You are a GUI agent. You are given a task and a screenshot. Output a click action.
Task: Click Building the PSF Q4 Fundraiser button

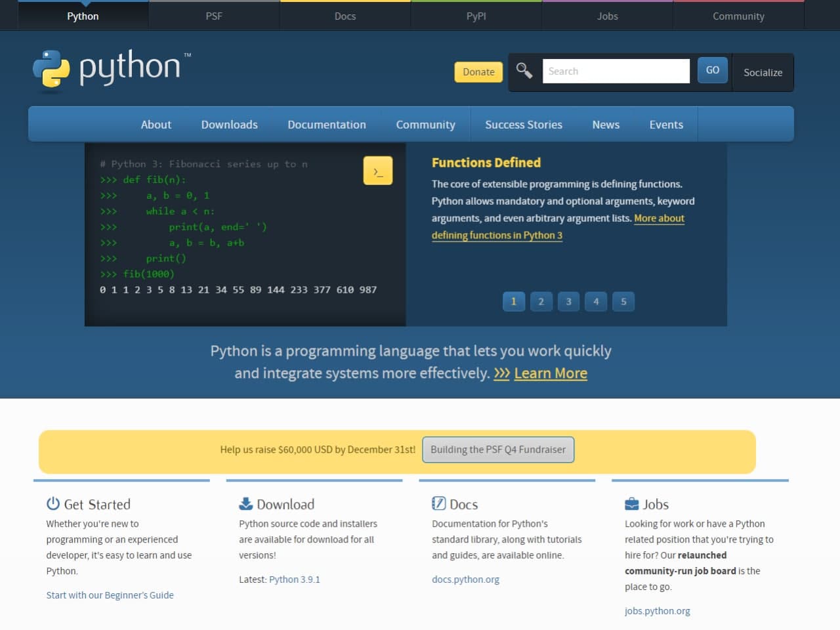click(x=498, y=450)
